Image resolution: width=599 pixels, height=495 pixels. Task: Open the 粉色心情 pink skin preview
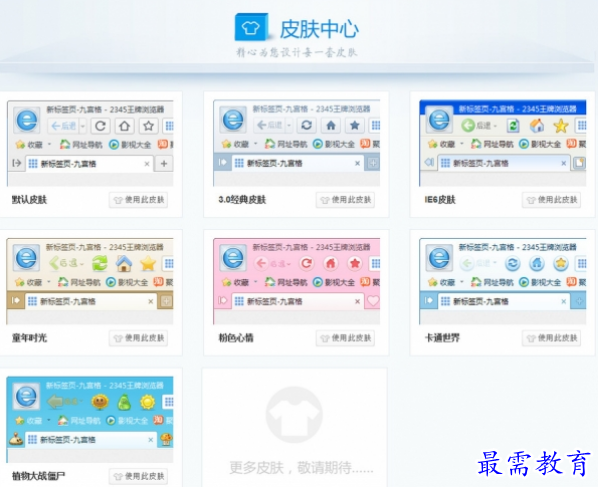tap(296, 281)
